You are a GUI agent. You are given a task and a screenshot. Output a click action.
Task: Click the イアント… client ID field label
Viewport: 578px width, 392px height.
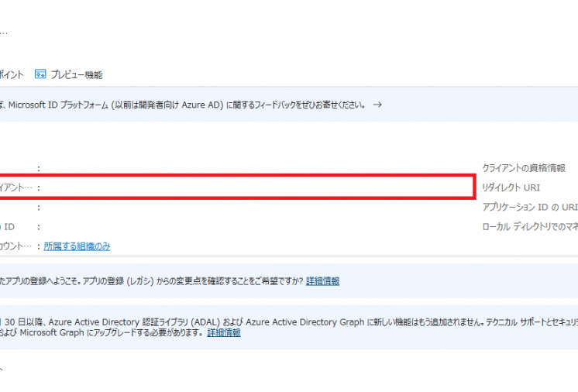tap(15, 187)
